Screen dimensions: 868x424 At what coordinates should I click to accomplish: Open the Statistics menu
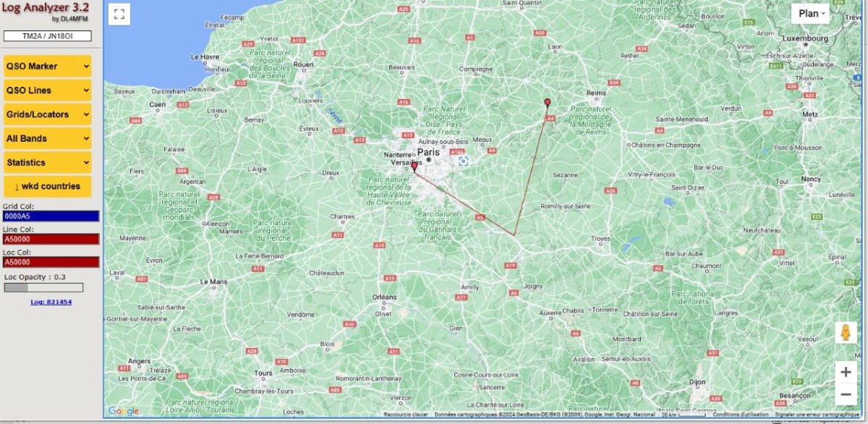48,163
